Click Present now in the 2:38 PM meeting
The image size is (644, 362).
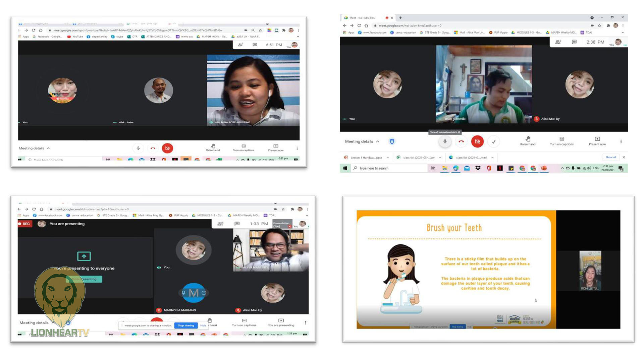(597, 141)
